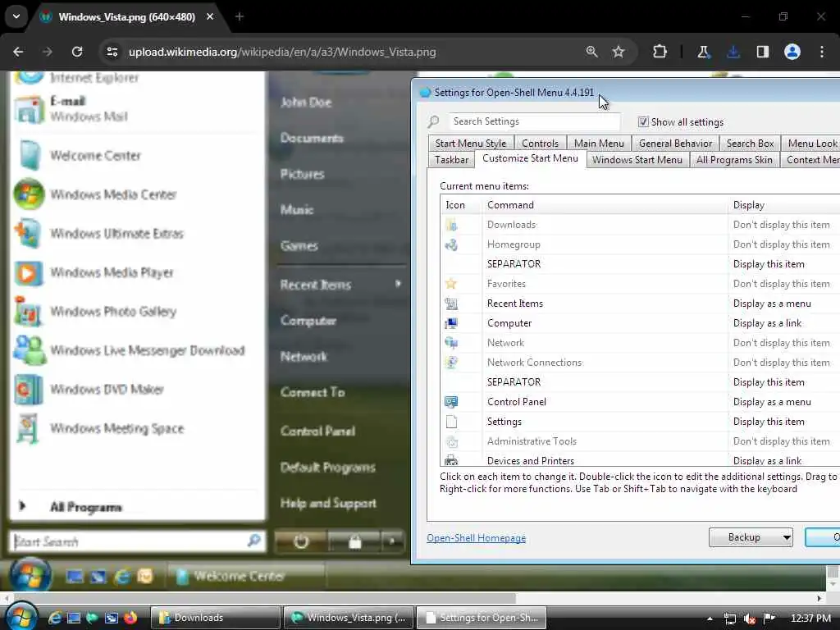840x630 pixels.
Task: Click the volume muted tray icon
Action: coord(750,619)
